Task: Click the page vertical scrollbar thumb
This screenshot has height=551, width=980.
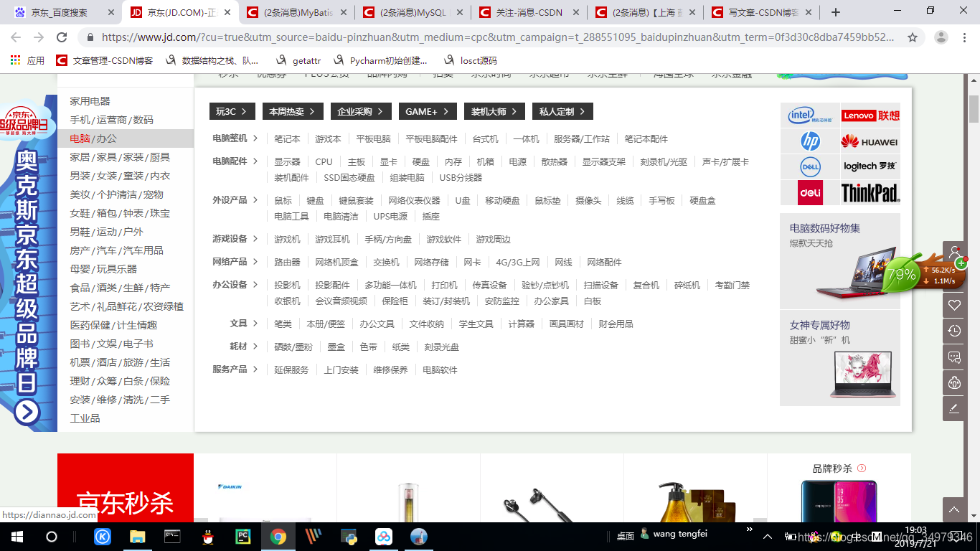Action: (x=974, y=109)
